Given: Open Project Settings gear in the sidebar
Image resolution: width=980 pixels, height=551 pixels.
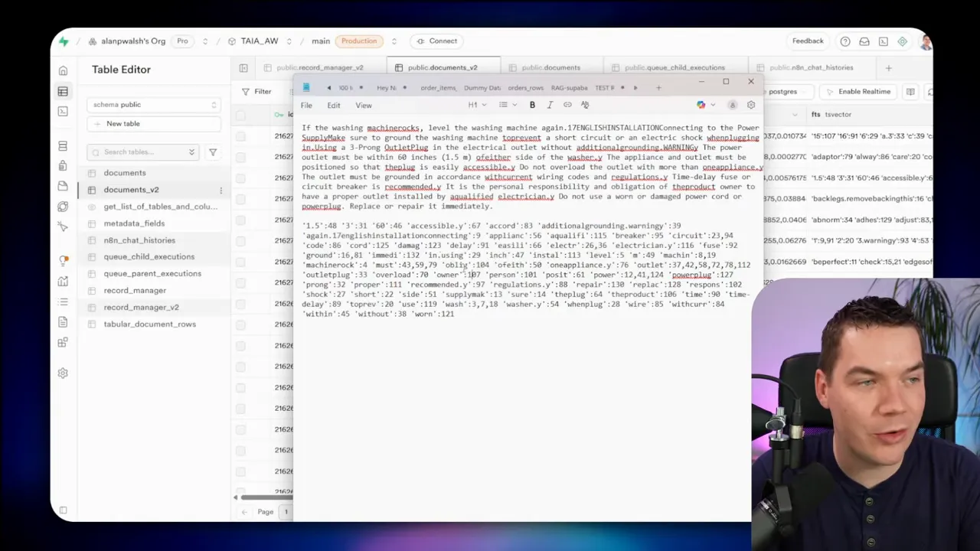Looking at the screenshot, I should click(x=63, y=373).
